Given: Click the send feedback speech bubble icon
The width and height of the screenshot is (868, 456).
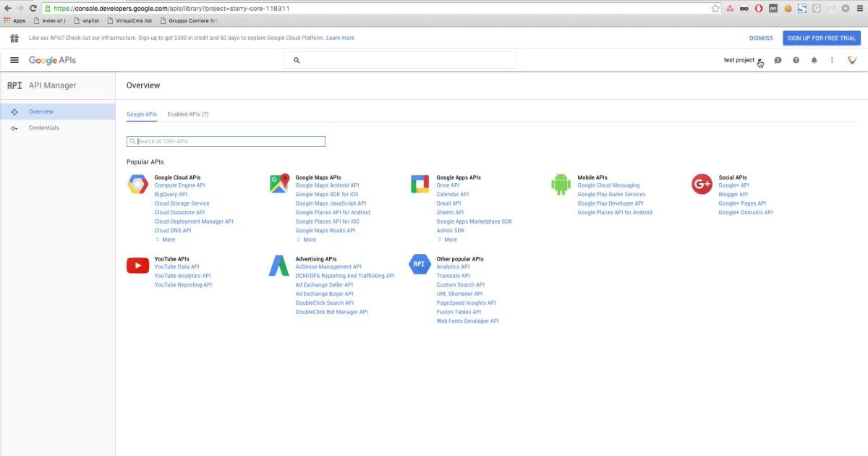Looking at the screenshot, I should 778,60.
